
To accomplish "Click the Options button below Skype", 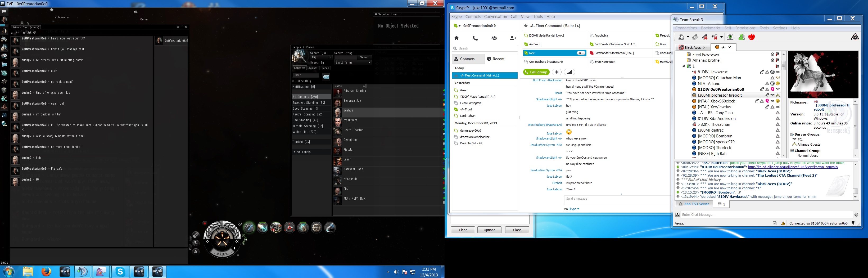I will [489, 230].
